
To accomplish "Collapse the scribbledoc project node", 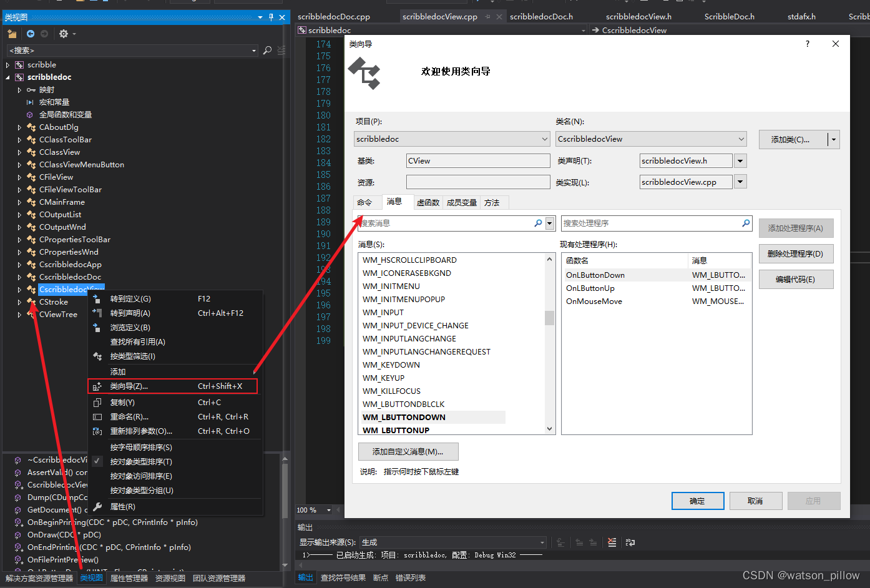I will click(7, 77).
